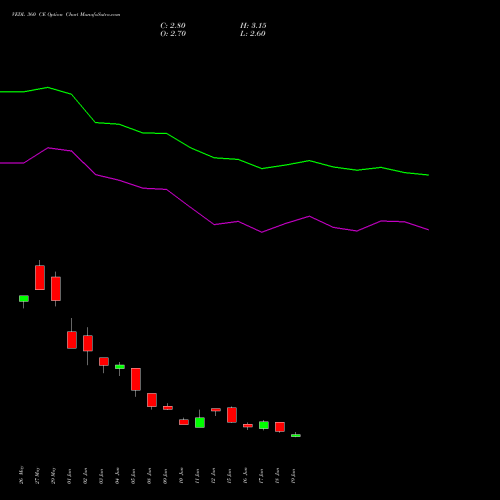Click the chart title text at top left

(66, 15)
